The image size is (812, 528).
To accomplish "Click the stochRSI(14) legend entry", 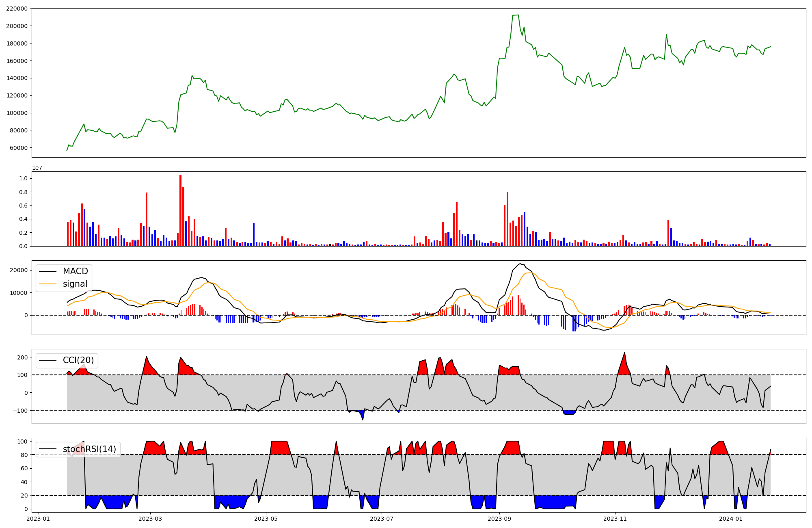I will point(89,449).
